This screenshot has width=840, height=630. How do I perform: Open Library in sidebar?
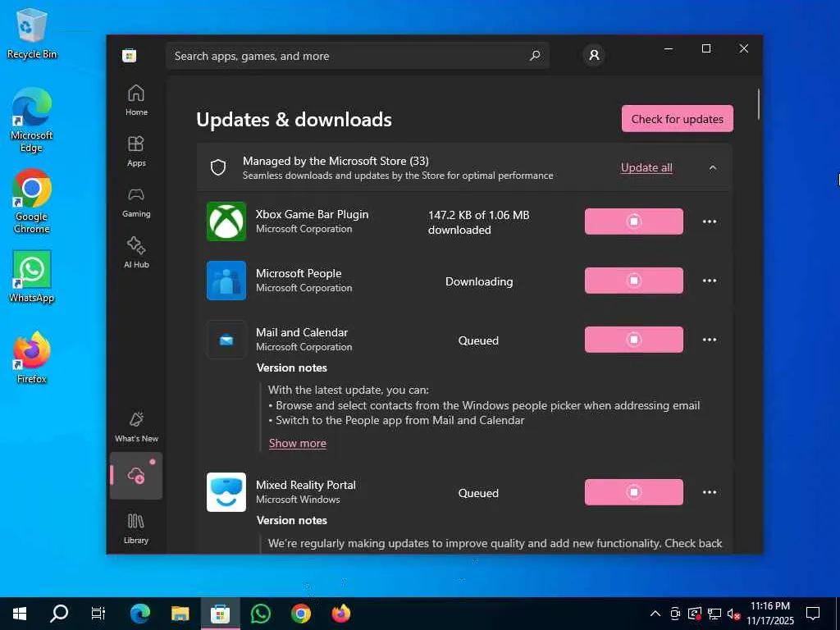pyautogui.click(x=136, y=529)
